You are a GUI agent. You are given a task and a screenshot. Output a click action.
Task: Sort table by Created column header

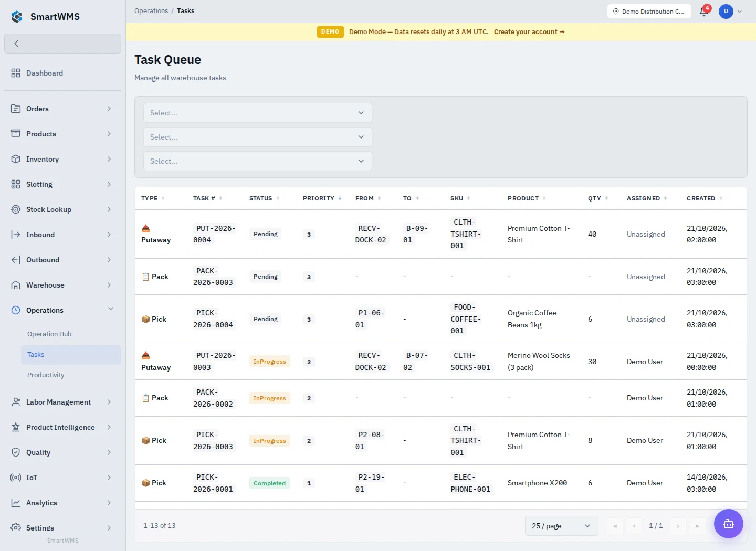(x=704, y=198)
